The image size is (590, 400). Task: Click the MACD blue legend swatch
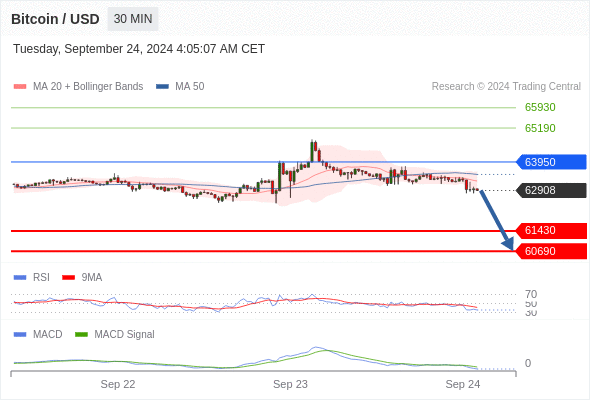click(x=20, y=335)
